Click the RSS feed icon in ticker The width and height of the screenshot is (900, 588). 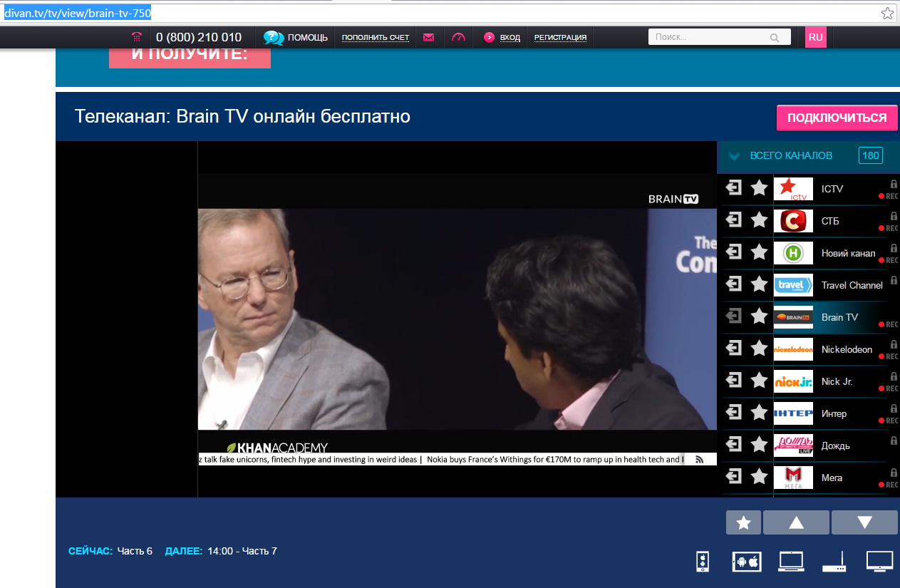click(x=700, y=460)
